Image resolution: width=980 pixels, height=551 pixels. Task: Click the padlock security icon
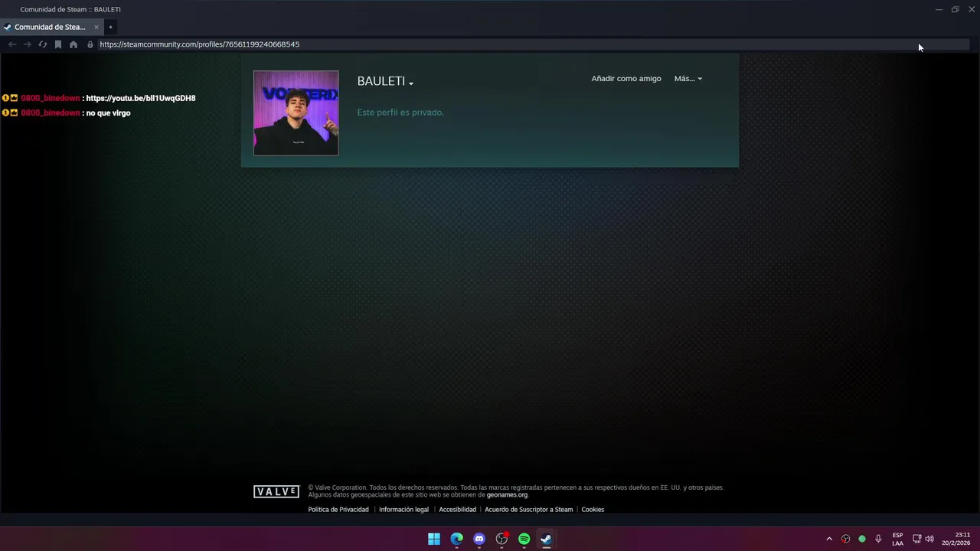tap(90, 44)
